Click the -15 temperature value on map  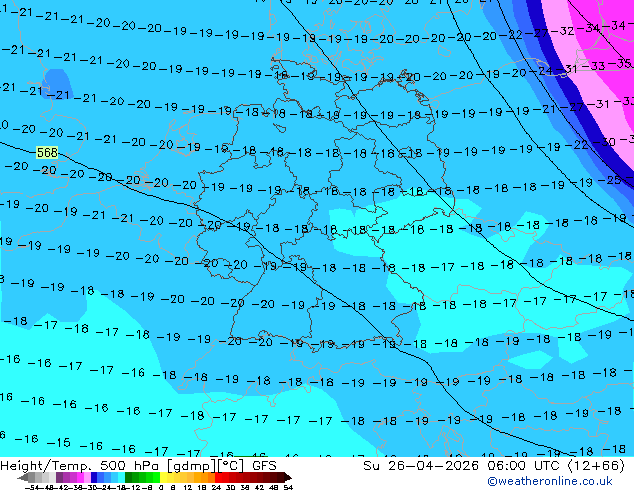point(59,443)
